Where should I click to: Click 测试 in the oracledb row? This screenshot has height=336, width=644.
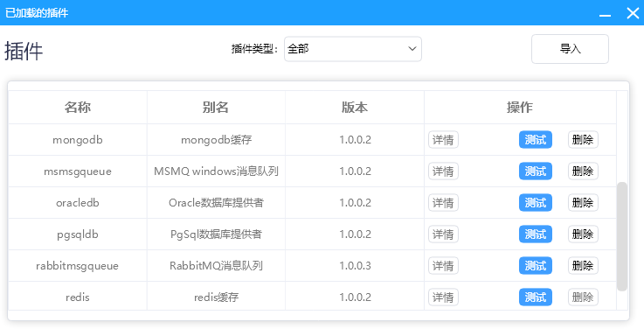536,203
